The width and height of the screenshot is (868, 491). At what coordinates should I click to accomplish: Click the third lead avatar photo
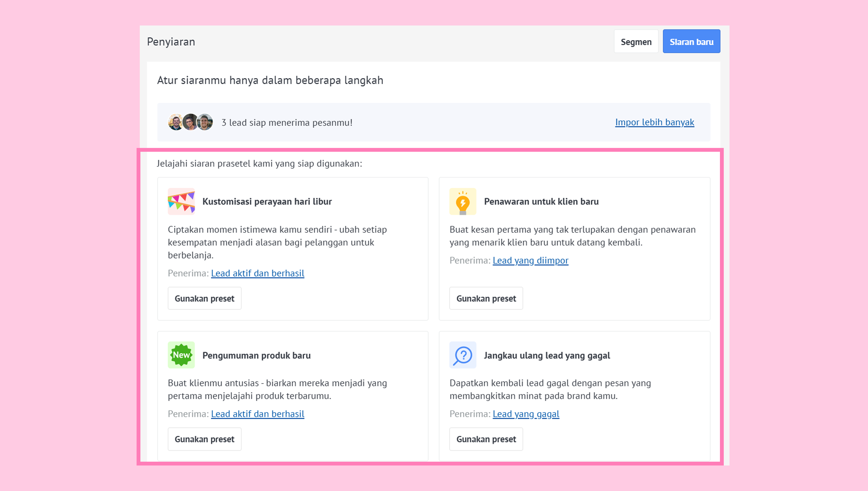click(205, 122)
